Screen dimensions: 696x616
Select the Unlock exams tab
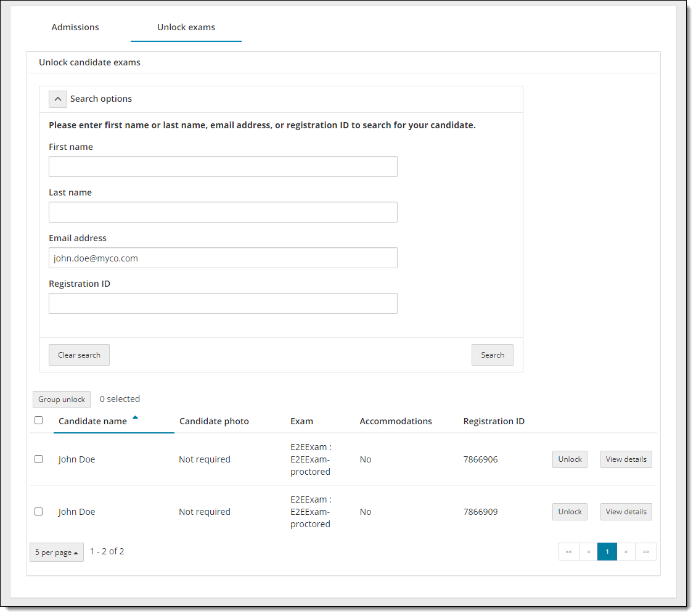pyautogui.click(x=186, y=27)
